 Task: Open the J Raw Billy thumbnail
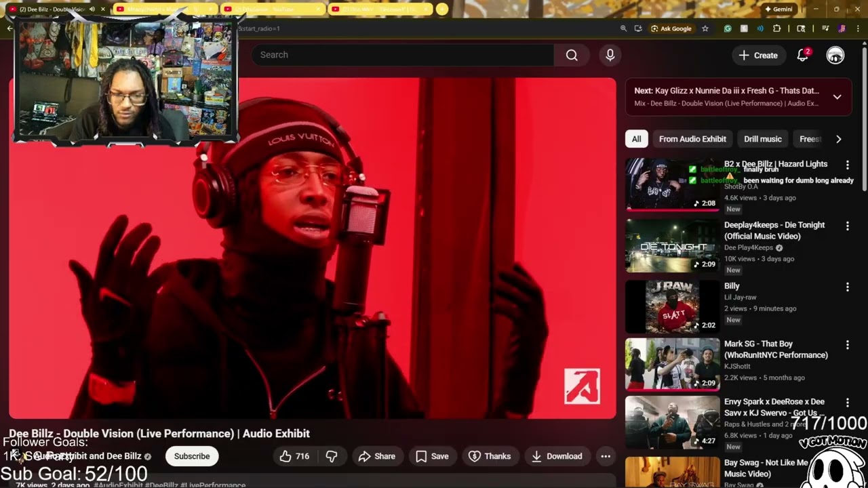pyautogui.click(x=672, y=306)
